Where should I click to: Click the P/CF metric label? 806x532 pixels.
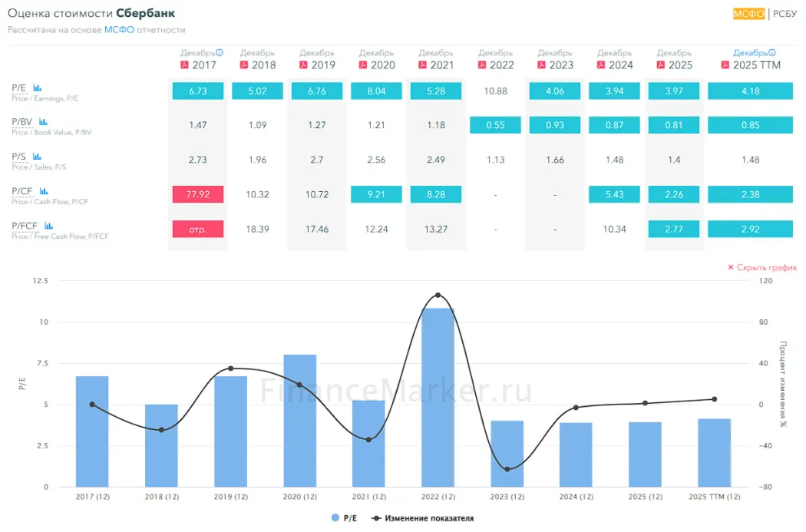21,191
